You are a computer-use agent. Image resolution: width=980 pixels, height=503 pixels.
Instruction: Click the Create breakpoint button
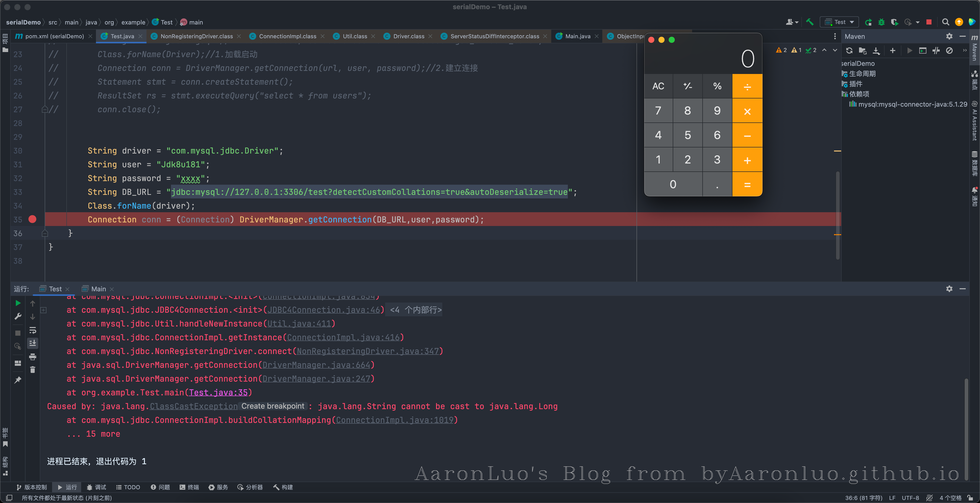273,406
